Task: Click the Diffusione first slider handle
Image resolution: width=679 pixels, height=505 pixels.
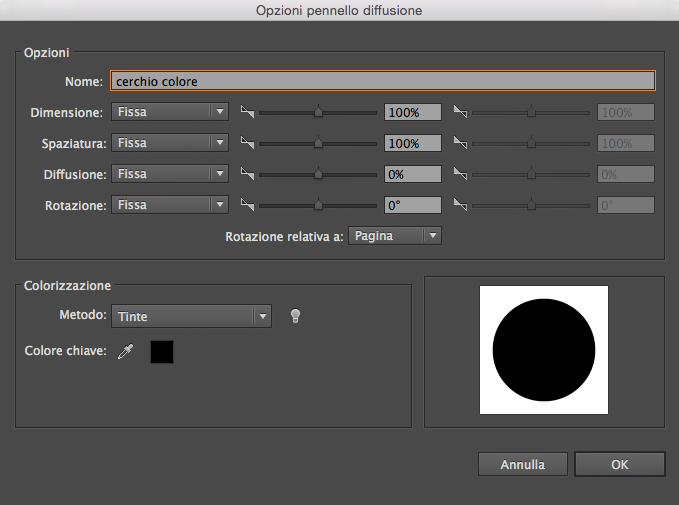Action: (x=318, y=173)
